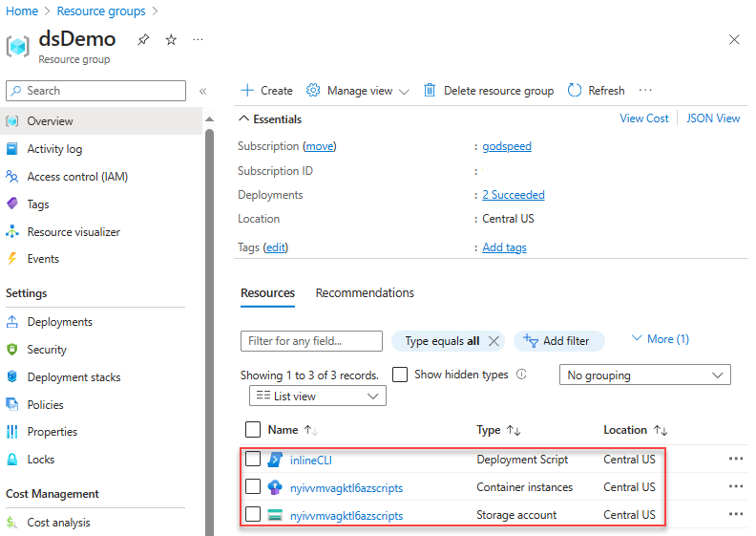Click the Policies icon
Screen dimensions: 756x536
(12, 404)
